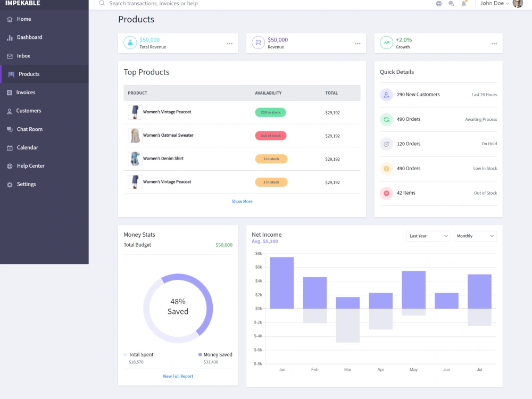Click the 48% Saved donut chart
This screenshot has height=399, width=532.
[x=178, y=309]
